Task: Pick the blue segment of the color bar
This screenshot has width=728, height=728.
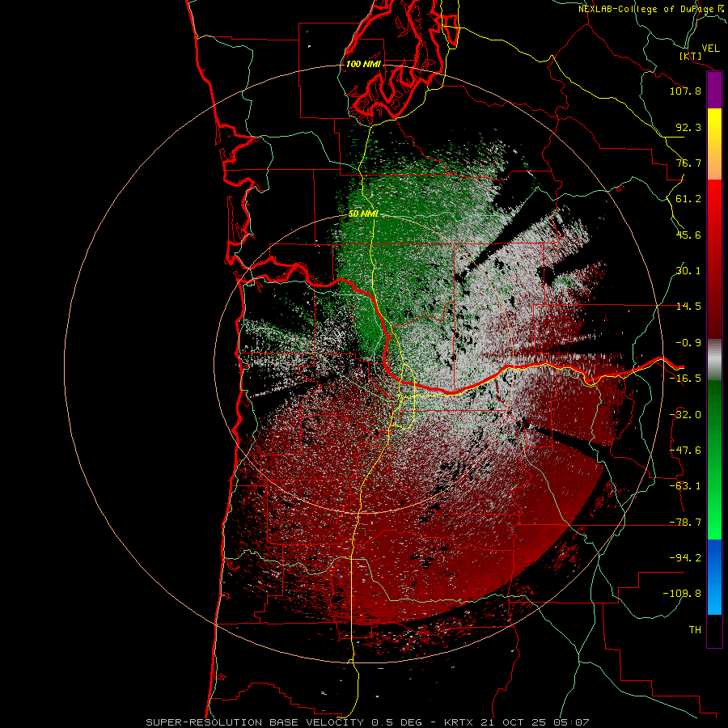Action: click(714, 577)
